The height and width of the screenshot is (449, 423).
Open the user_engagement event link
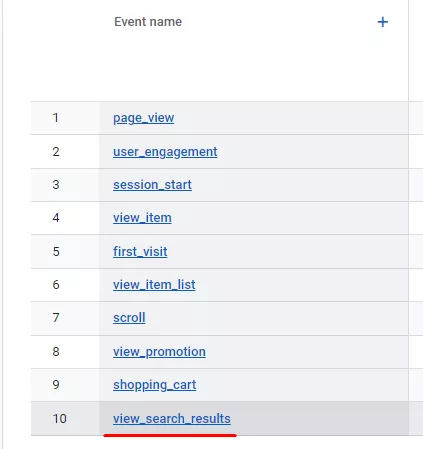pos(165,152)
